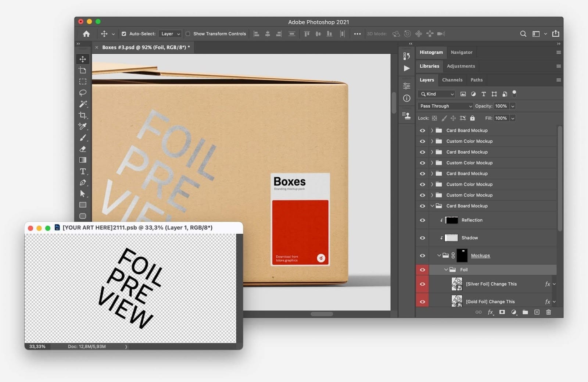Collapse the Foil layer group

tap(446, 270)
